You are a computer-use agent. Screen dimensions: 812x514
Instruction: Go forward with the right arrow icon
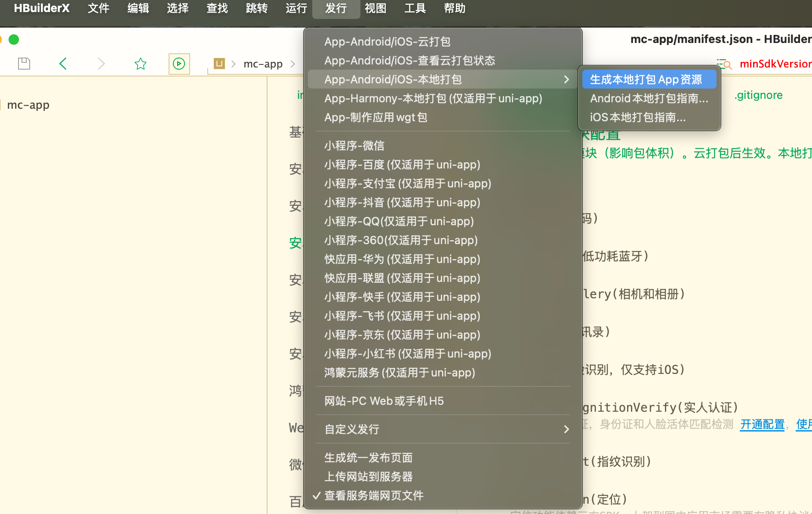tap(101, 64)
